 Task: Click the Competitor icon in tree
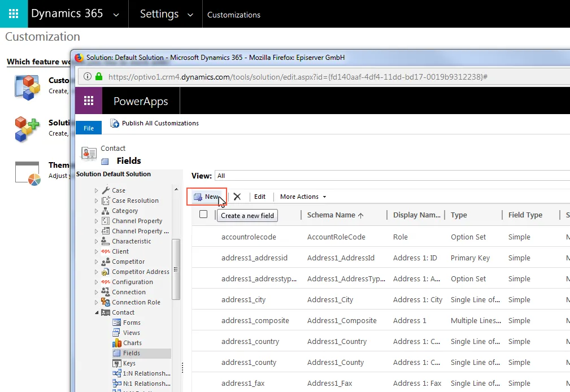[x=106, y=262]
